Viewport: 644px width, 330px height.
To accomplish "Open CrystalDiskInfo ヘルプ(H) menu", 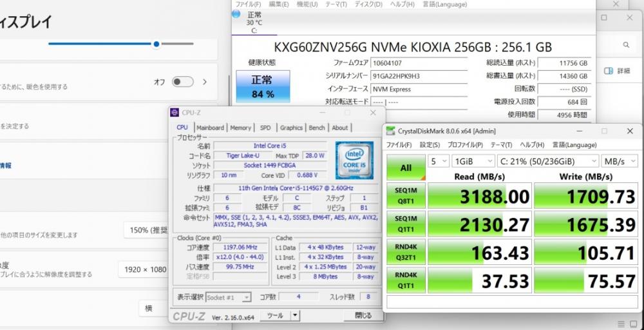I will coord(402,5).
